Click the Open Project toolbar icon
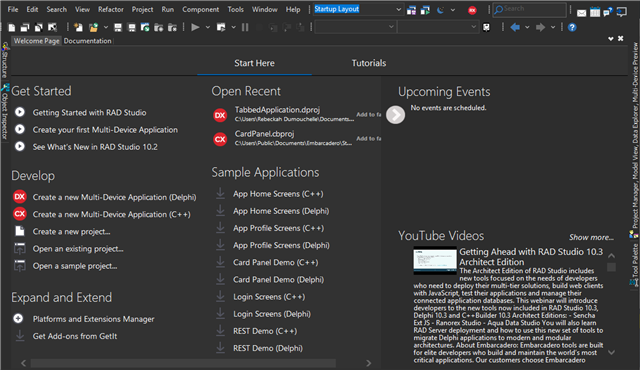This screenshot has height=370, width=640. pyautogui.click(x=145, y=27)
